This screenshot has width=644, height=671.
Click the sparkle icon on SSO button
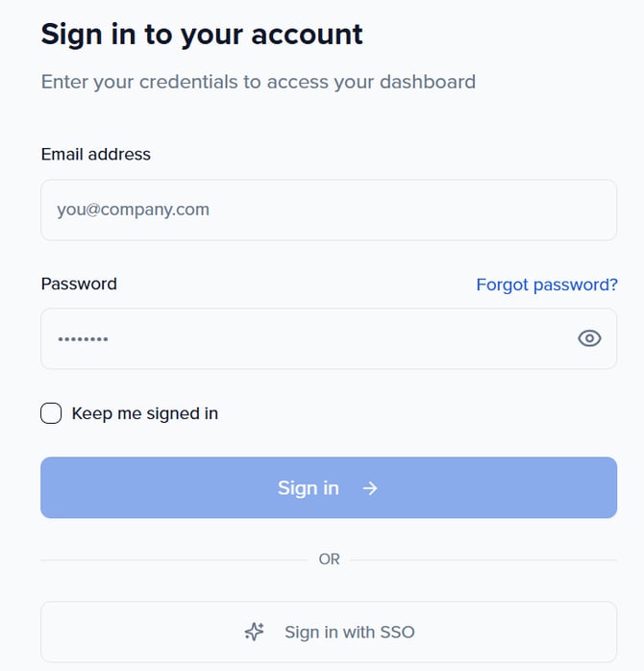tap(254, 632)
